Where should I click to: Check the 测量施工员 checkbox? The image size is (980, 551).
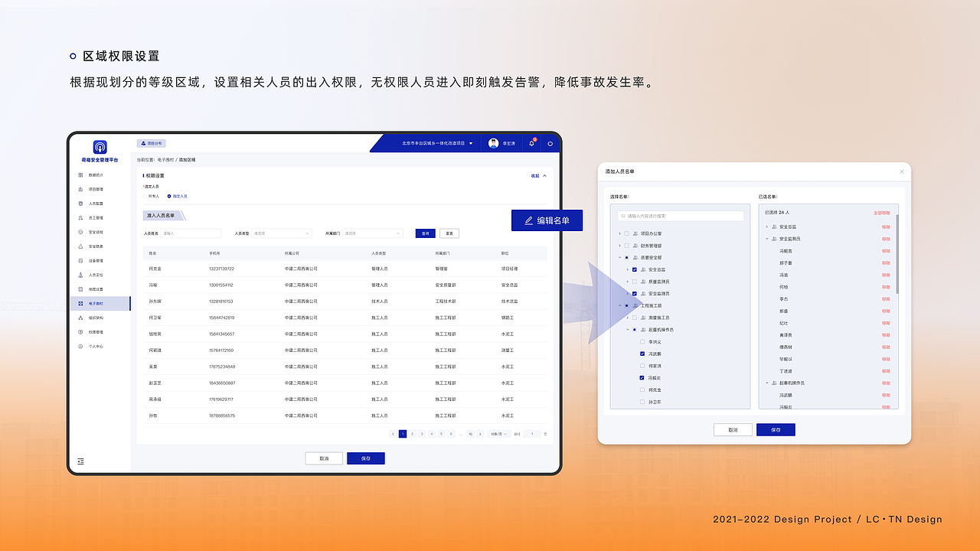point(634,318)
